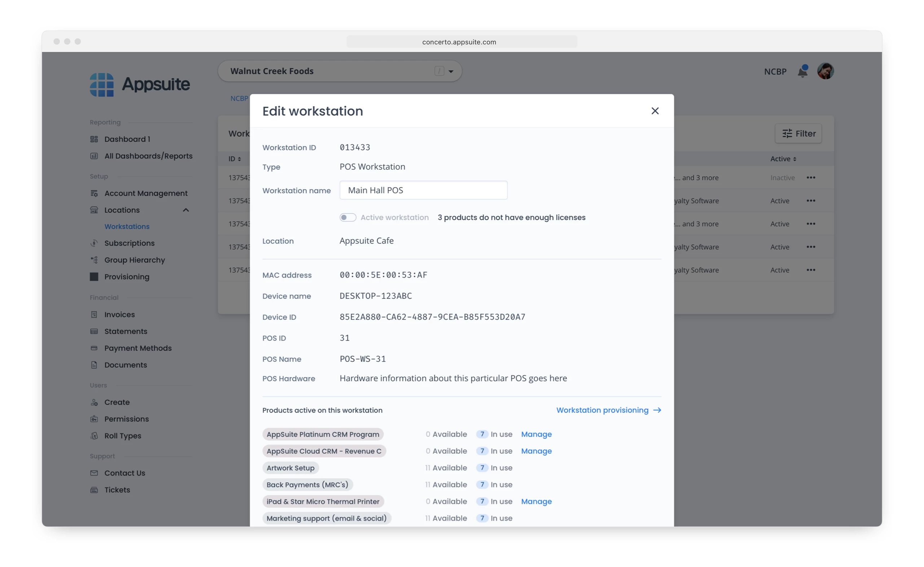Click the Workstation name input field
924x567 pixels.
coord(423,191)
